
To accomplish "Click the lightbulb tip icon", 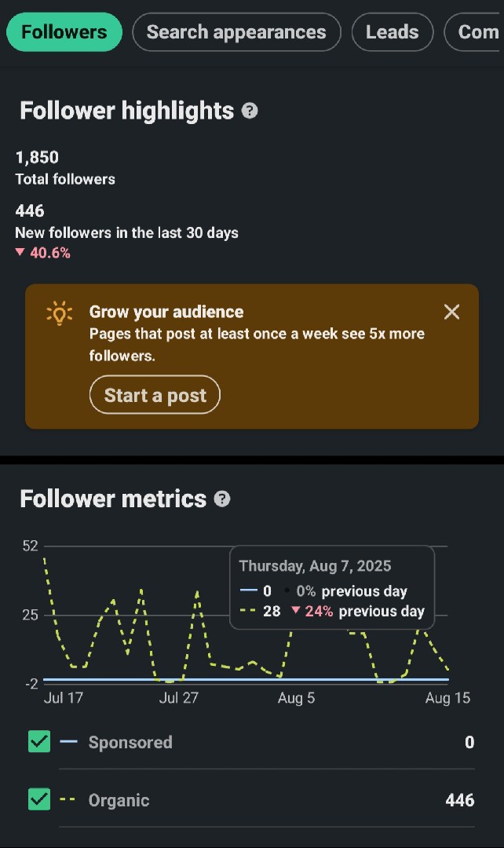I will [60, 313].
